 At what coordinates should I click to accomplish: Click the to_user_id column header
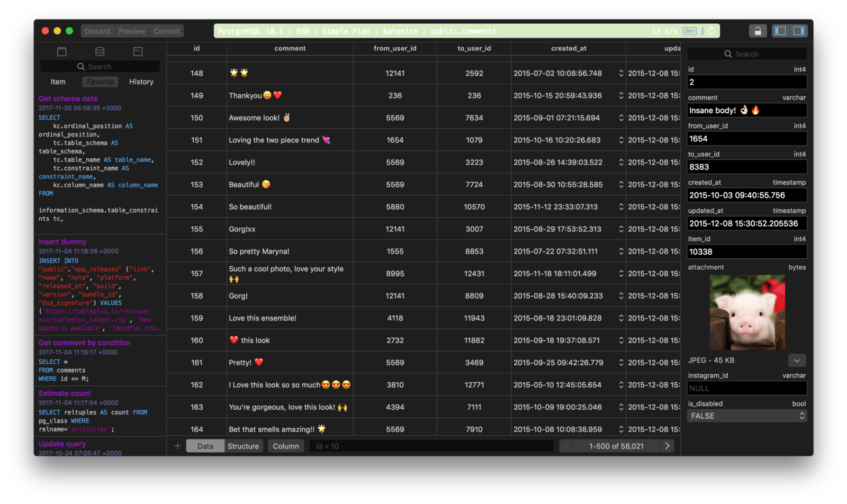pyautogui.click(x=474, y=48)
